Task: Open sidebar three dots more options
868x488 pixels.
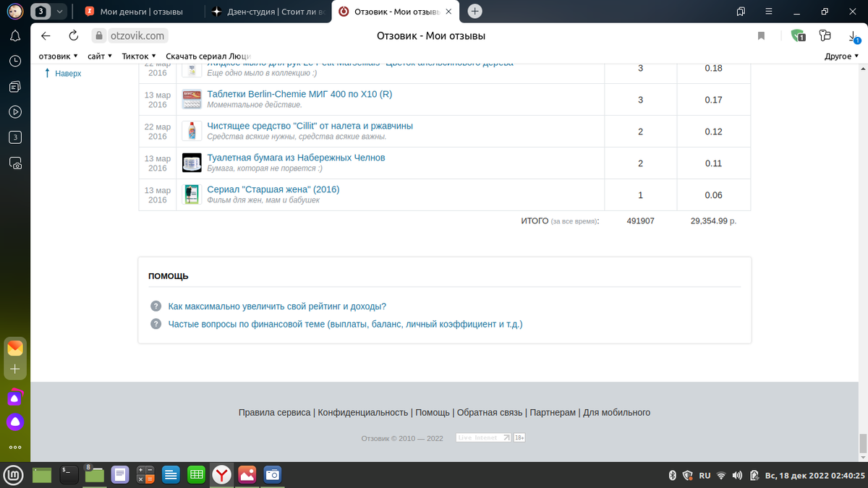Action: click(x=15, y=448)
